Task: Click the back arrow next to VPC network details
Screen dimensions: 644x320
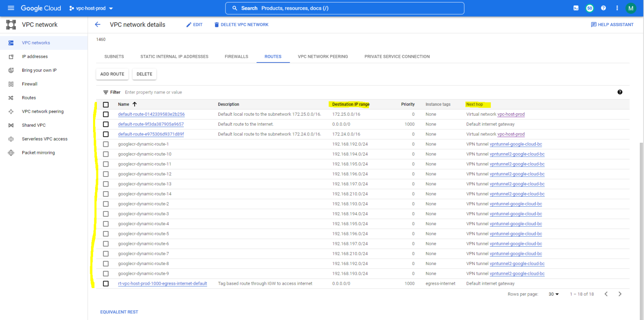Action: coord(97,24)
